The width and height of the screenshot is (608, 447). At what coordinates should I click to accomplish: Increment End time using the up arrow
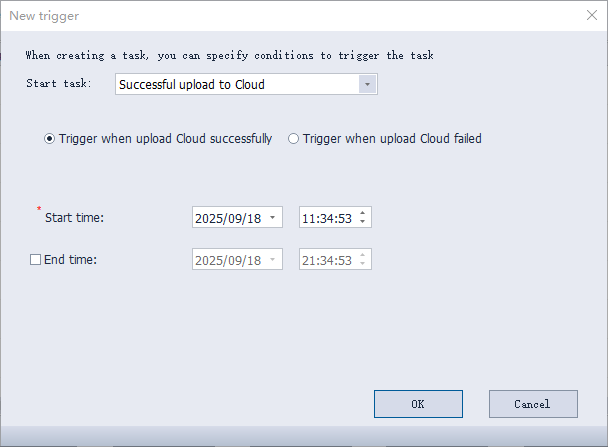click(x=363, y=255)
